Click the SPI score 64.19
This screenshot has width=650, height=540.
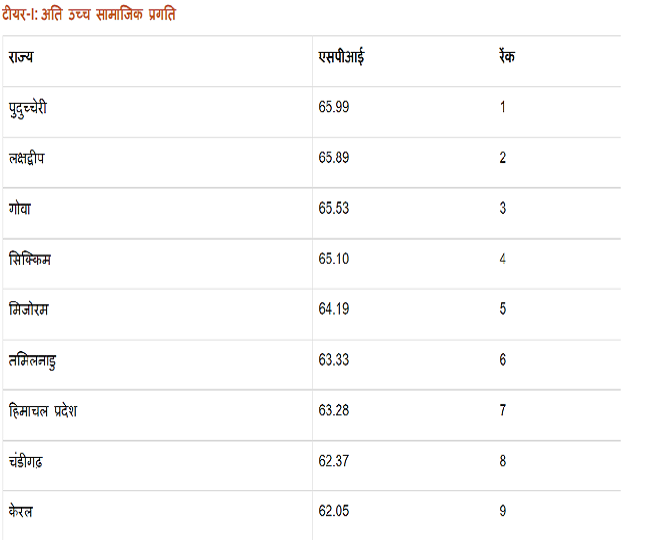pyautogui.click(x=334, y=309)
